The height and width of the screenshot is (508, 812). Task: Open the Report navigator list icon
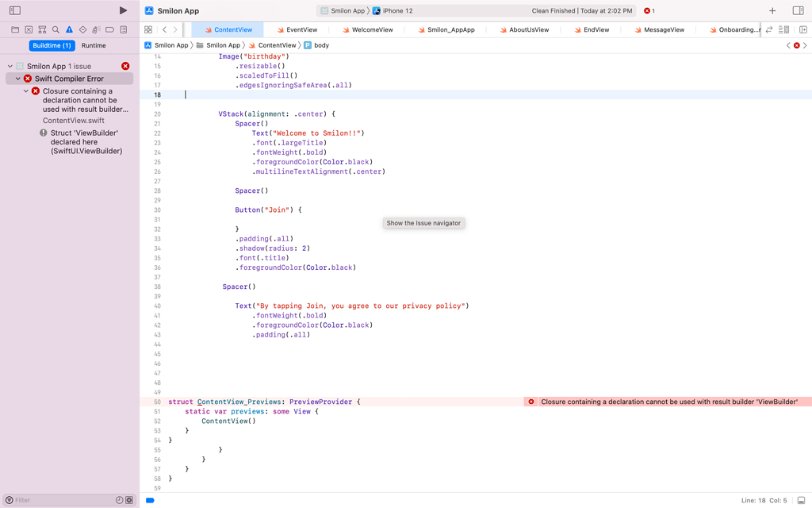124,29
